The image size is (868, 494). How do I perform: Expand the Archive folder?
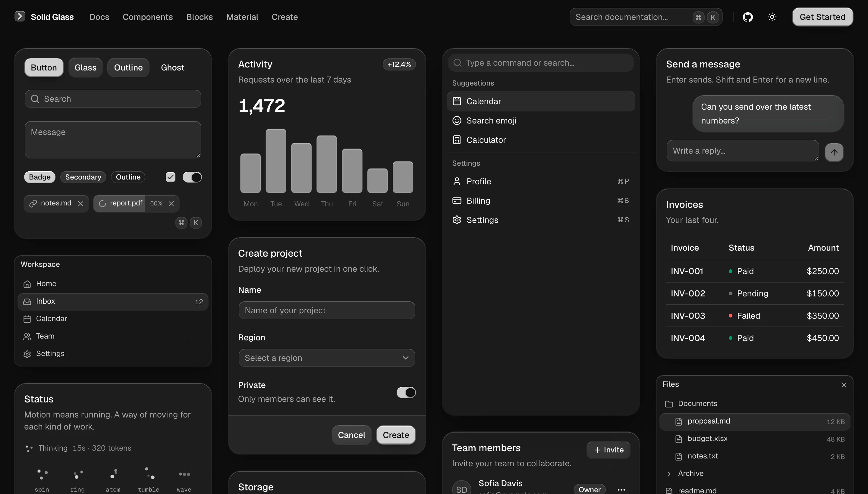[755, 474]
